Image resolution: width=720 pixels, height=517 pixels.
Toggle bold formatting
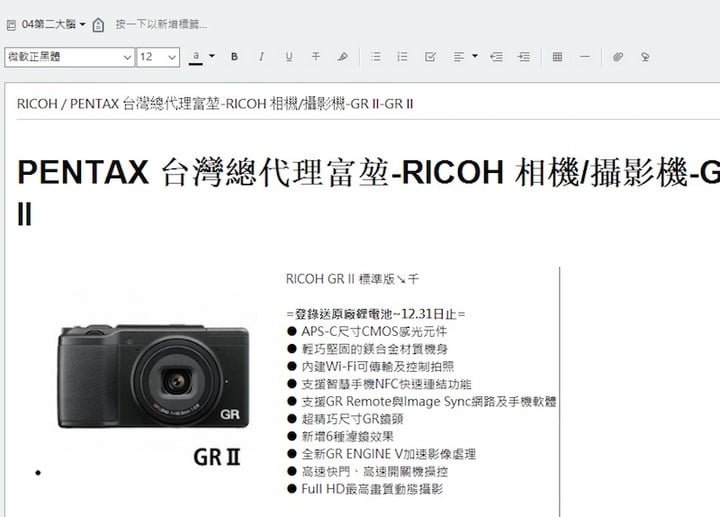234,57
